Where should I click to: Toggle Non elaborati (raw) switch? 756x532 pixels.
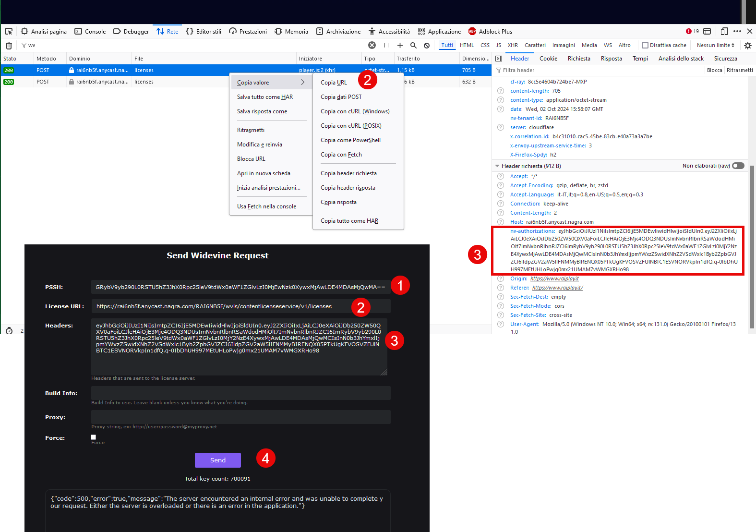point(738,166)
